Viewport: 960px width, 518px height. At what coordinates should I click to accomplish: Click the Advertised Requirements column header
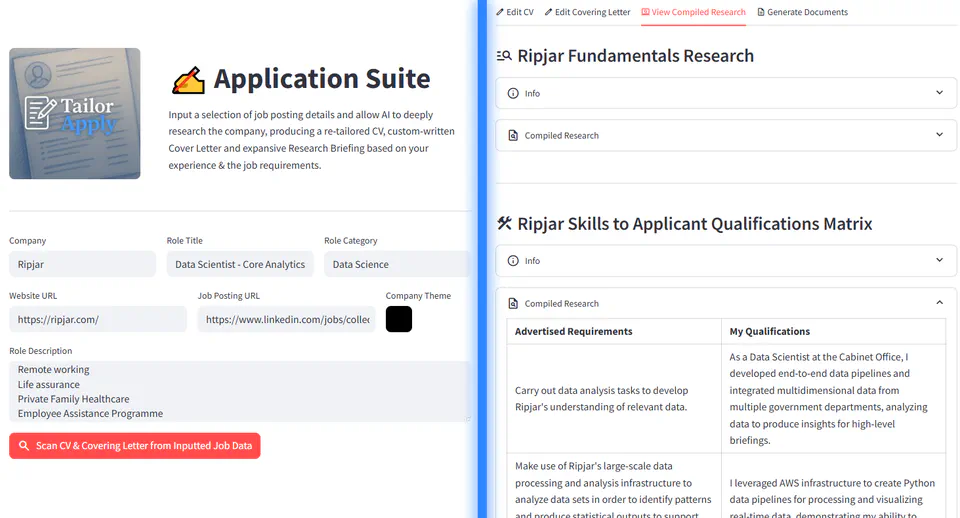click(614, 331)
